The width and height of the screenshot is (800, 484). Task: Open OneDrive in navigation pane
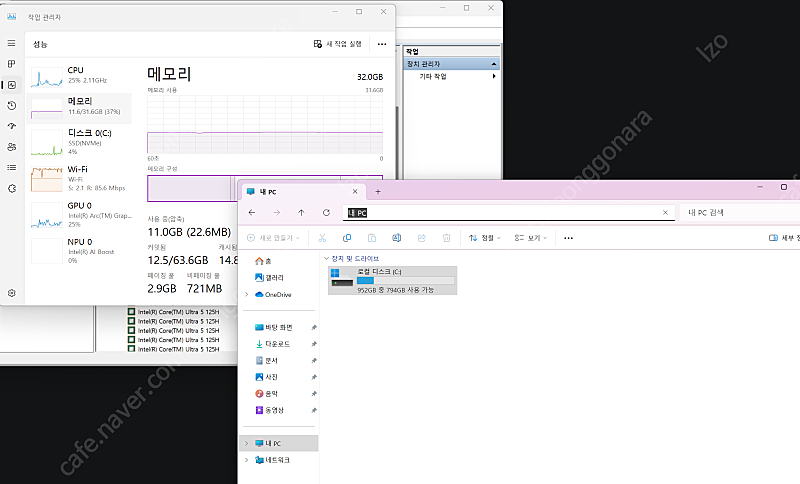pos(273,295)
